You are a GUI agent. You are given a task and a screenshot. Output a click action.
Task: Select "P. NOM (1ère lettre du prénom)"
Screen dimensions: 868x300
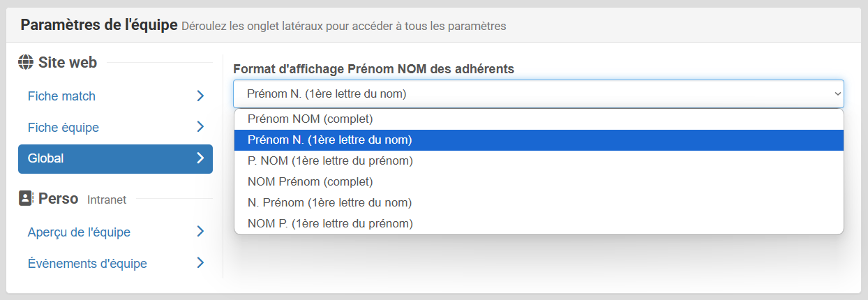tap(330, 160)
